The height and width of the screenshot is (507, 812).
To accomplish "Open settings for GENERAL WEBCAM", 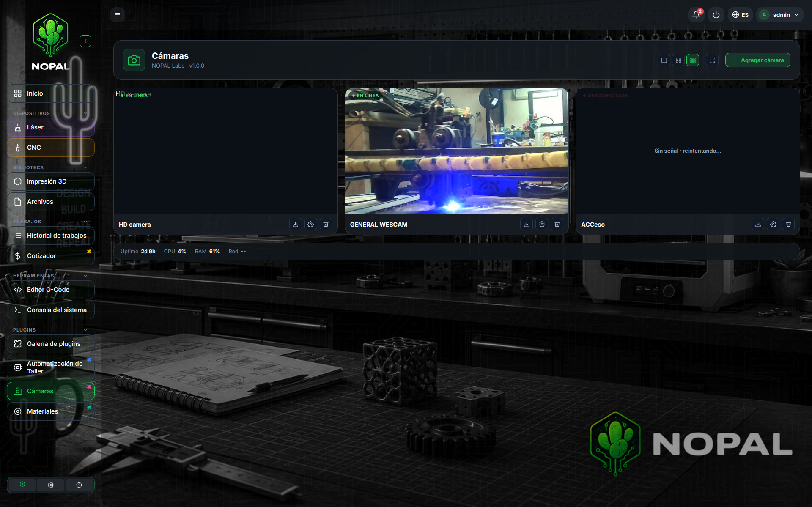I will (542, 224).
